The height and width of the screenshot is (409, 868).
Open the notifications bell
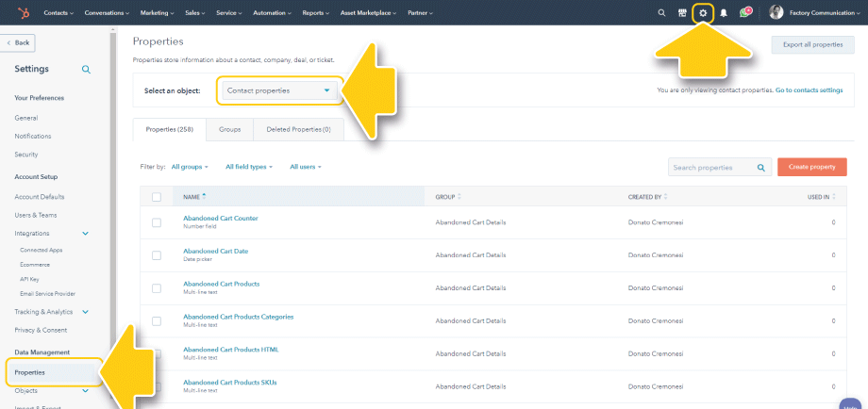click(x=723, y=12)
